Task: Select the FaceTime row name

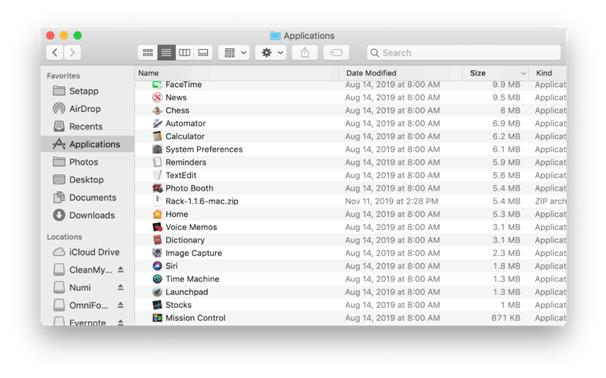Action: 184,85
